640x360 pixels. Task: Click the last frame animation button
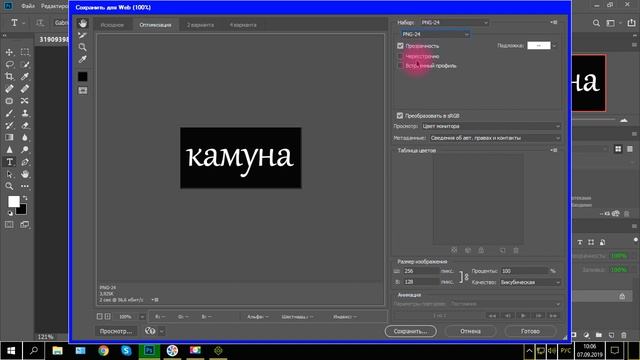553,316
